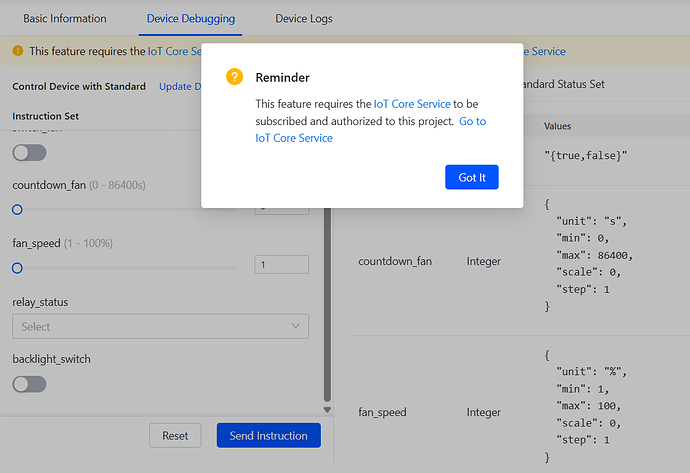Click the fan_speed cell in the status table
This screenshot has width=690, height=473.
382,412
